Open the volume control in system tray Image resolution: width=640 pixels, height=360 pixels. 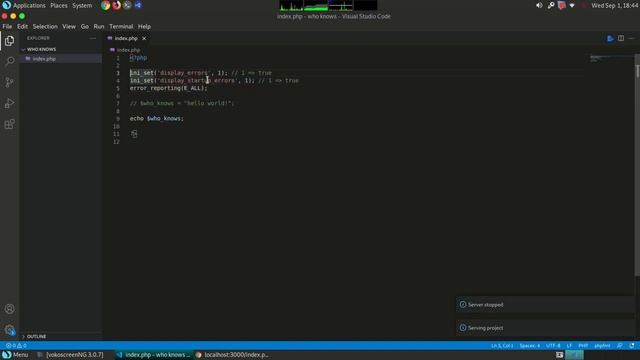point(539,5)
